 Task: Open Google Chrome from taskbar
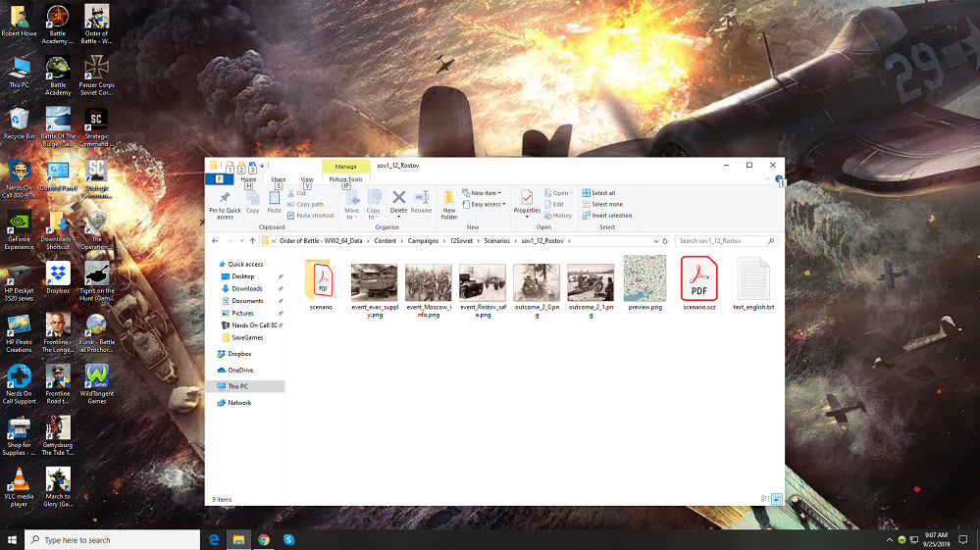click(264, 540)
